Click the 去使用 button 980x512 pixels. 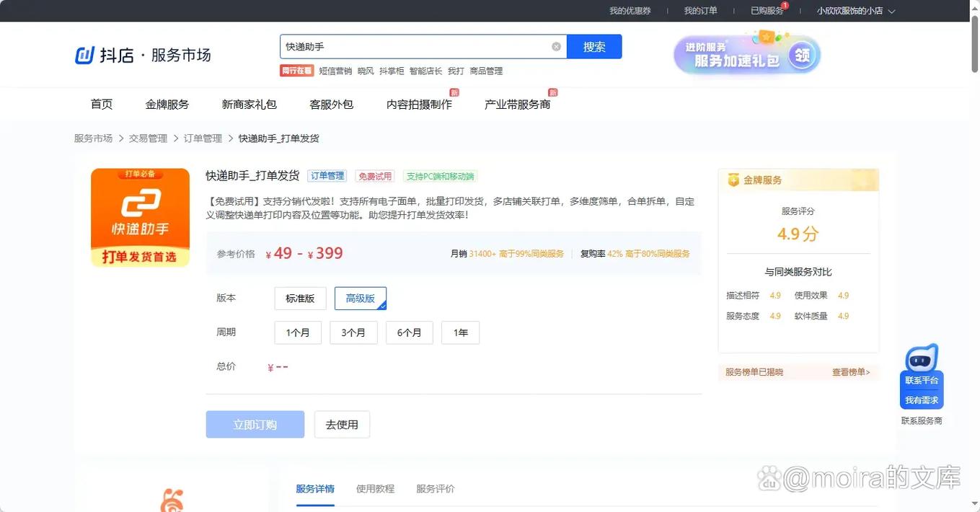tap(342, 425)
